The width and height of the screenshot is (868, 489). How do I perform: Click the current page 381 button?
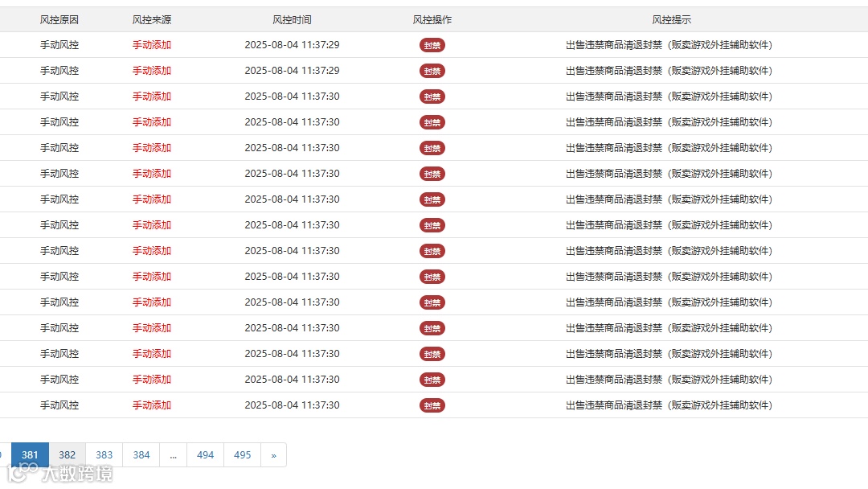[x=30, y=454]
